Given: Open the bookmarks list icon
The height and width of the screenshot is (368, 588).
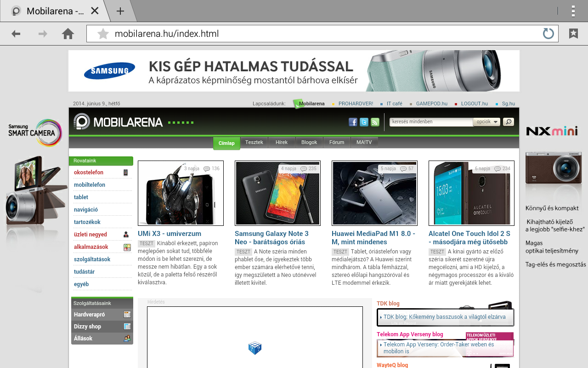Looking at the screenshot, I should (573, 34).
